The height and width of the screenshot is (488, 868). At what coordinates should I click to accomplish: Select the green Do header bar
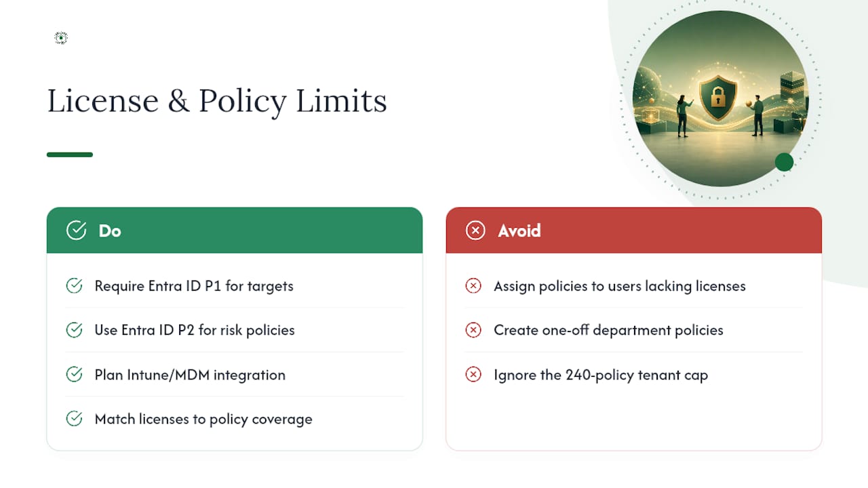click(235, 230)
